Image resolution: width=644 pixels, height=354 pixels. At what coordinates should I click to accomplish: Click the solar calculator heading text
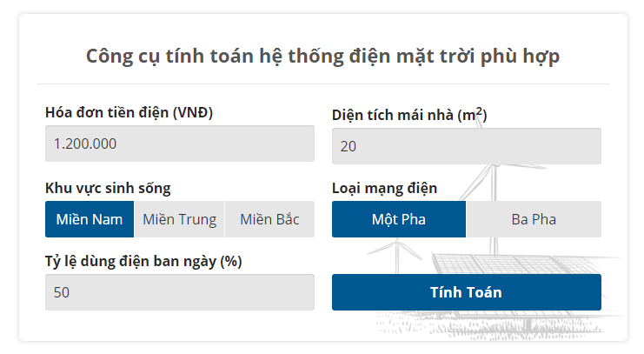(322, 56)
